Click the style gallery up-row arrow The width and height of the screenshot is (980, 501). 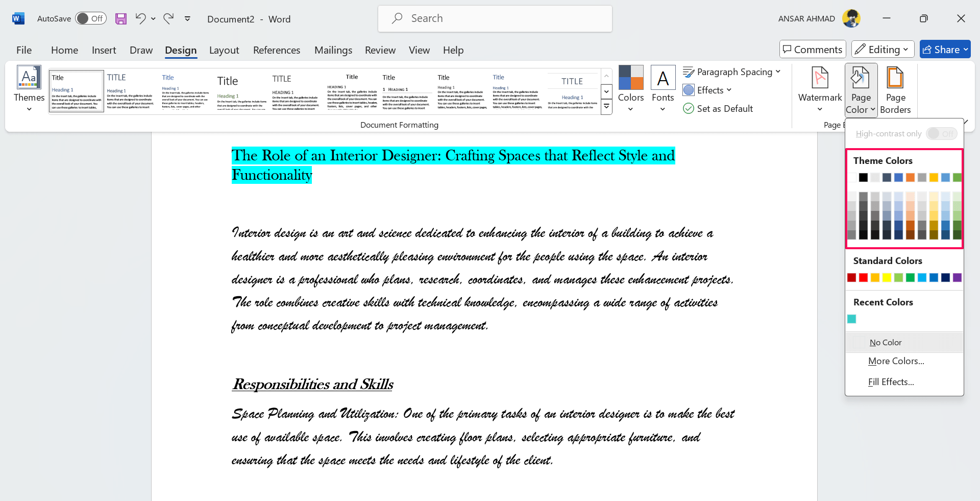pyautogui.click(x=606, y=76)
